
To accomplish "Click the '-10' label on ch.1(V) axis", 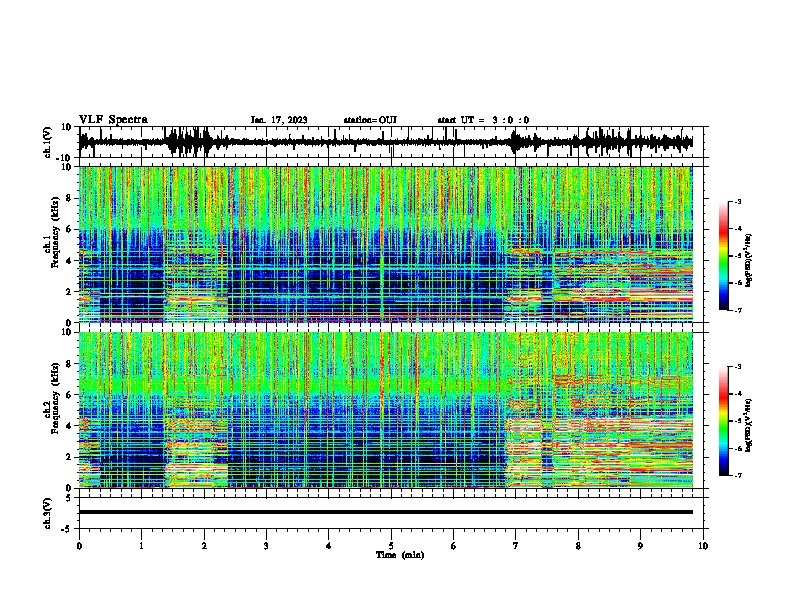I will [x=65, y=158].
